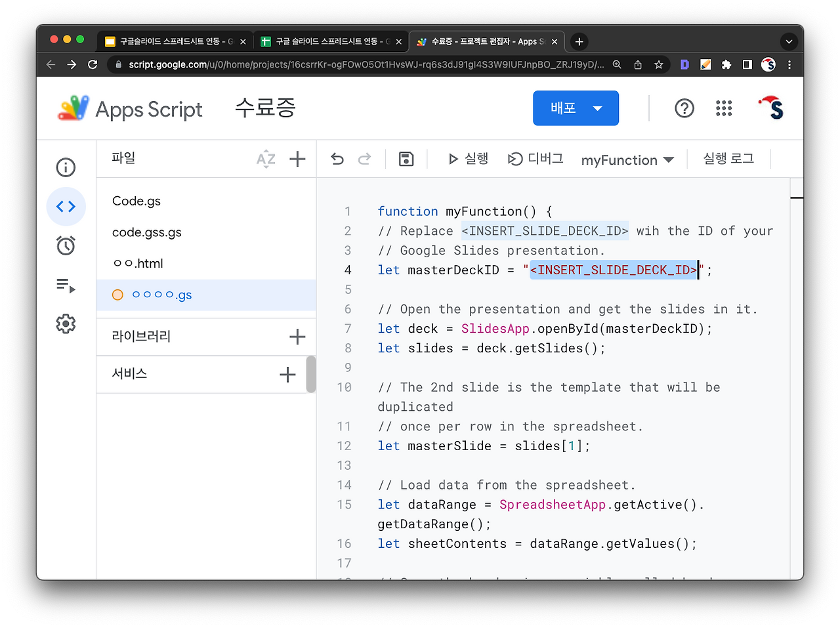The width and height of the screenshot is (840, 628).
Task: Go forward in browser history
Action: (x=72, y=64)
